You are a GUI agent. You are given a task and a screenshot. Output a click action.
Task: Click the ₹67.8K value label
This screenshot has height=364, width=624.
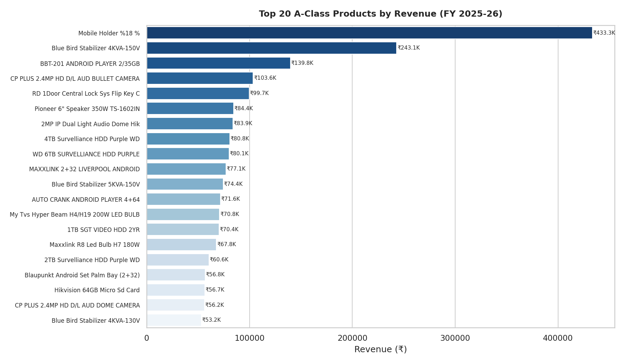click(226, 244)
